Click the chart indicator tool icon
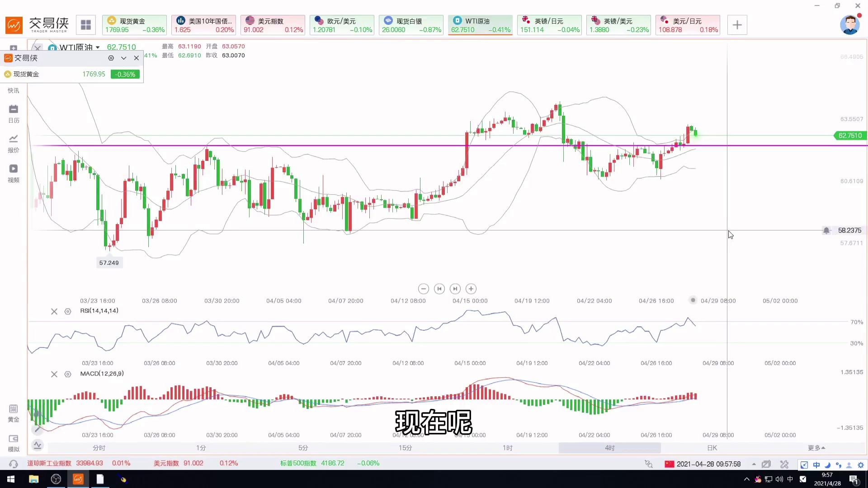The height and width of the screenshot is (488, 868). (38, 445)
